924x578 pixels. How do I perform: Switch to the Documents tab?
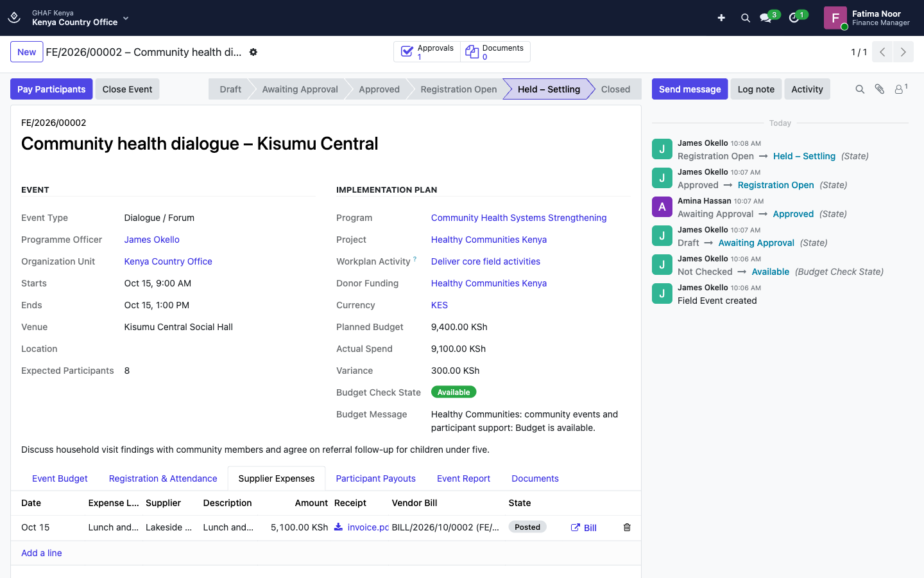[x=535, y=478]
